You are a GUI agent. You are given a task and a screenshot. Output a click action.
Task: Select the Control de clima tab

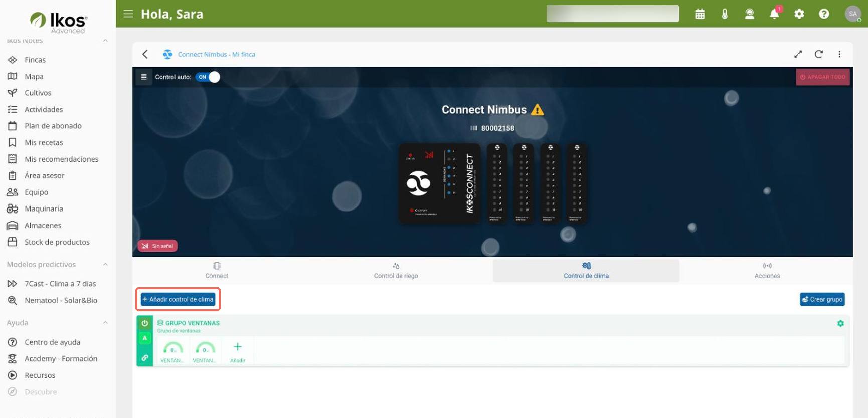tap(586, 270)
